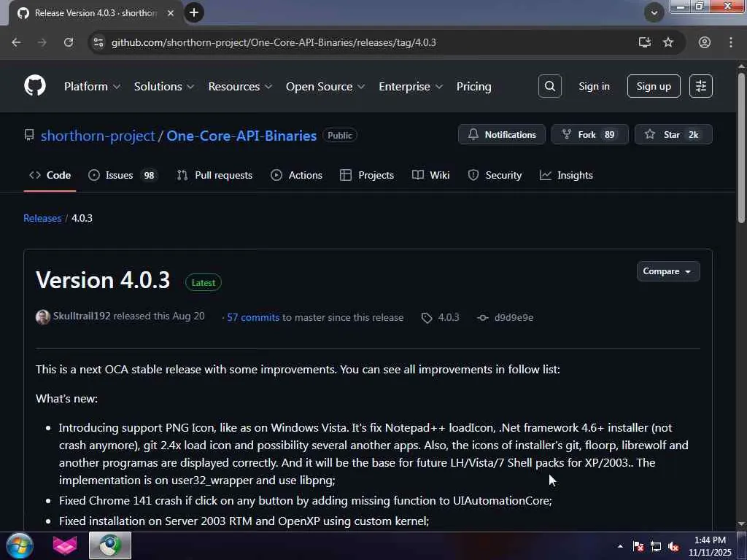The height and width of the screenshot is (560, 747).
Task: Close the Release Version 4.0.3 tab
Action: click(171, 13)
